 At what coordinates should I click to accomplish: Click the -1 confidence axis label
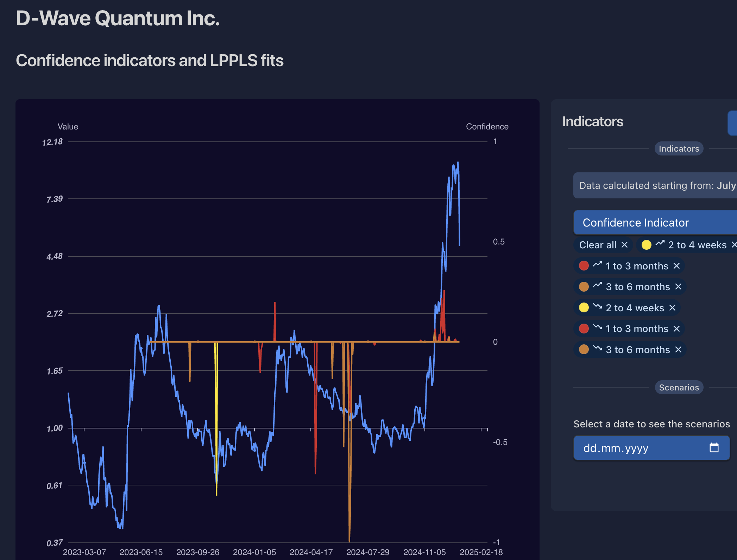pyautogui.click(x=496, y=542)
